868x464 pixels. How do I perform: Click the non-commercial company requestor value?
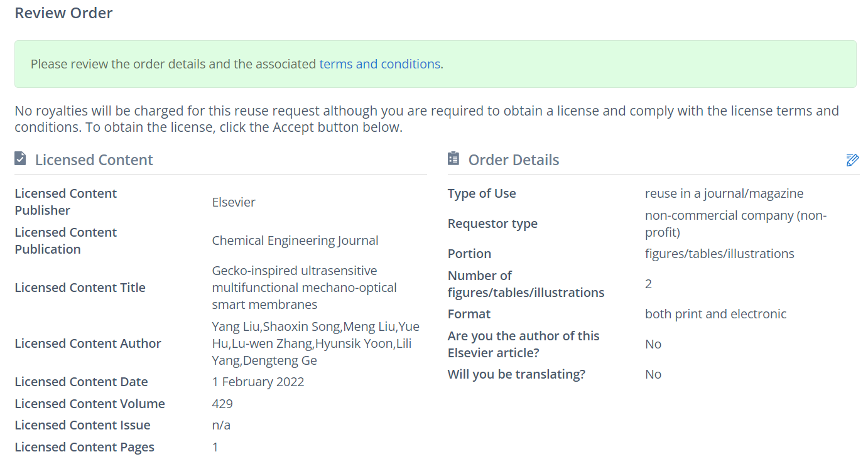click(x=735, y=224)
